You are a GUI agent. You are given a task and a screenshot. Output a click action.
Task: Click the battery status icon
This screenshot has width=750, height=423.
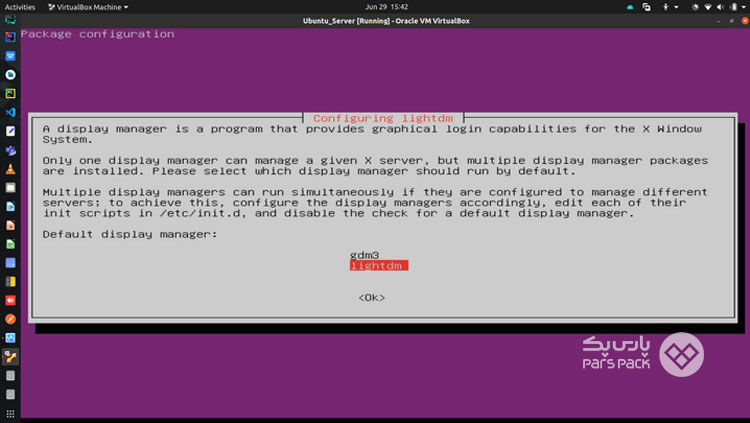[733, 7]
